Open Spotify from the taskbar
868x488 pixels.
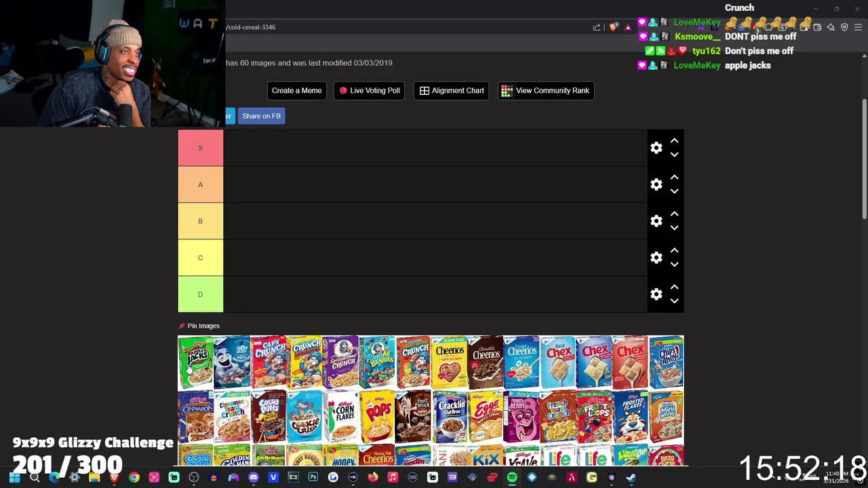512,478
